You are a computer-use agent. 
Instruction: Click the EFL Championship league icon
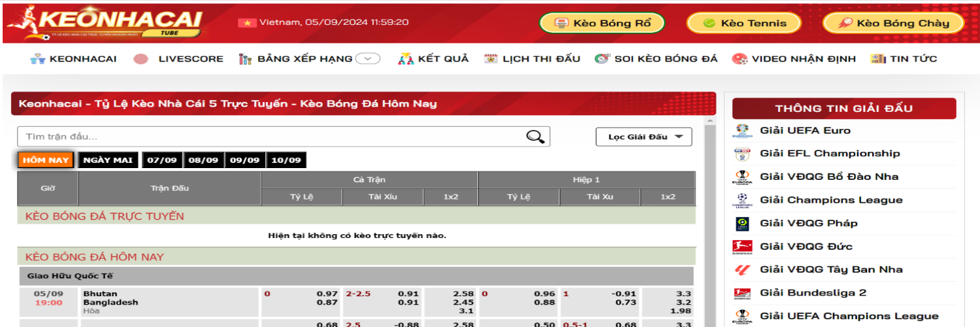[x=743, y=154]
